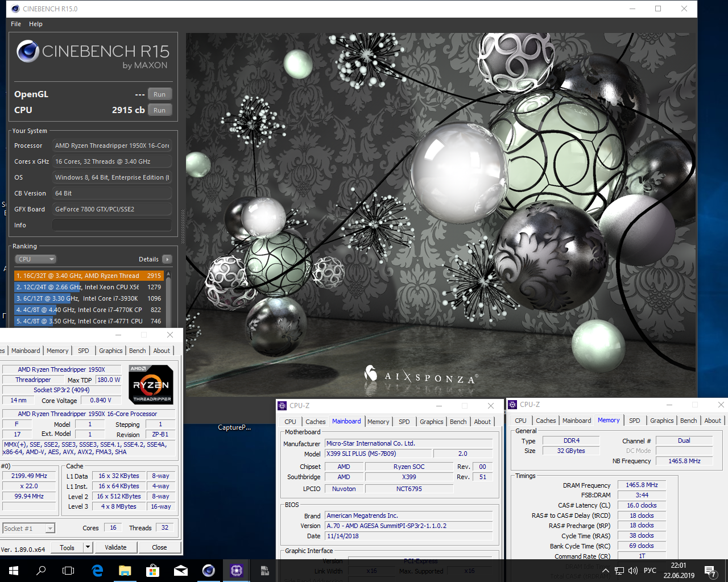The image size is (728, 582).
Task: Open About tab in middle CPU-Z window
Action: 482,422
